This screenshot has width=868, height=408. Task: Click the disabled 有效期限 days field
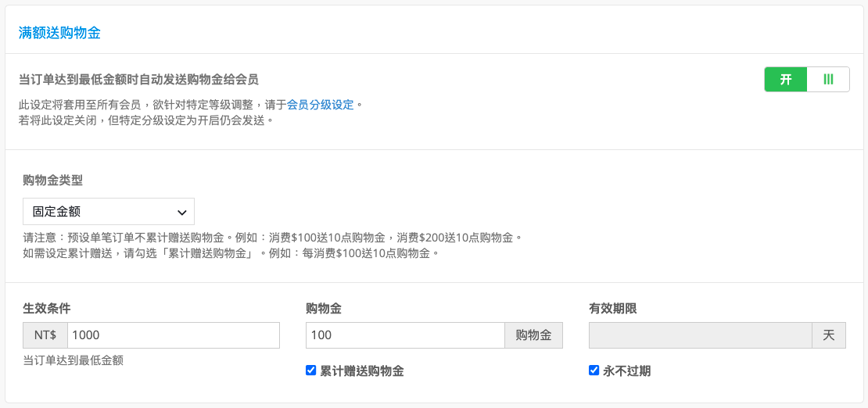click(701, 335)
